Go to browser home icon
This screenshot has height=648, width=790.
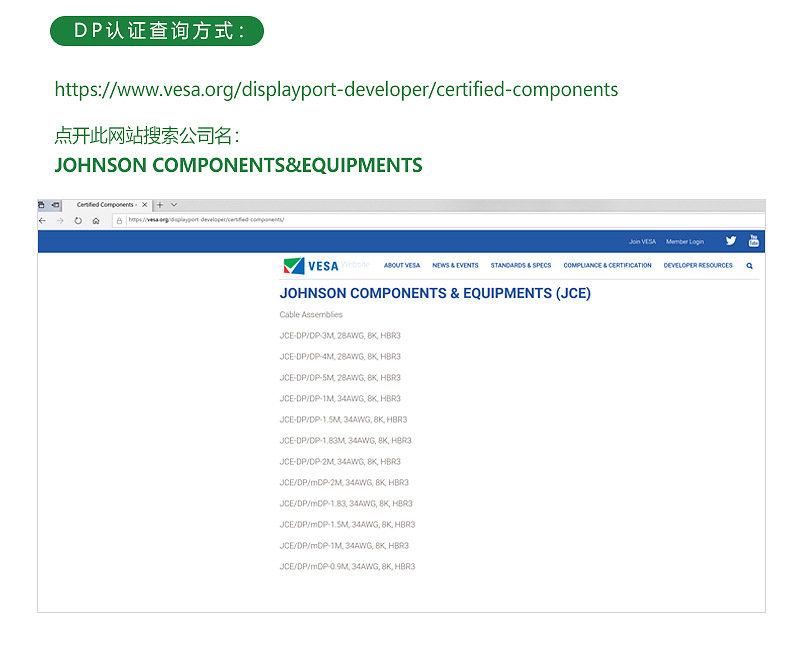coord(96,221)
